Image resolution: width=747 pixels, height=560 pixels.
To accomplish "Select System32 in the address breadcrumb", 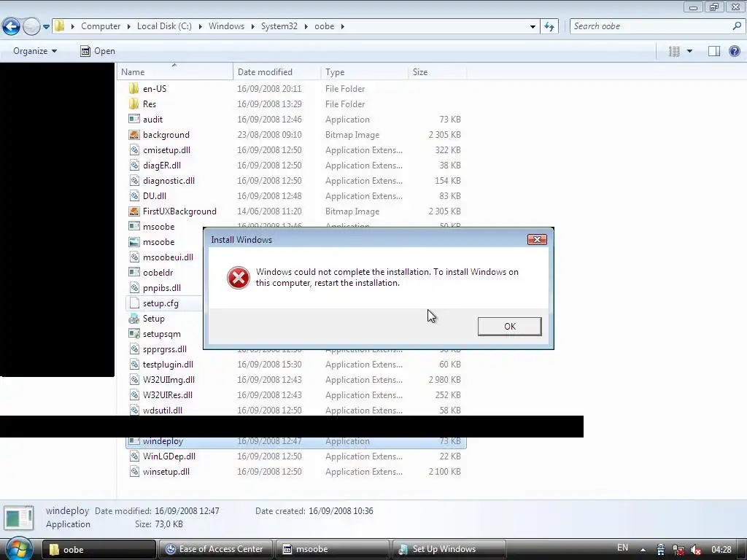I will 279,26.
